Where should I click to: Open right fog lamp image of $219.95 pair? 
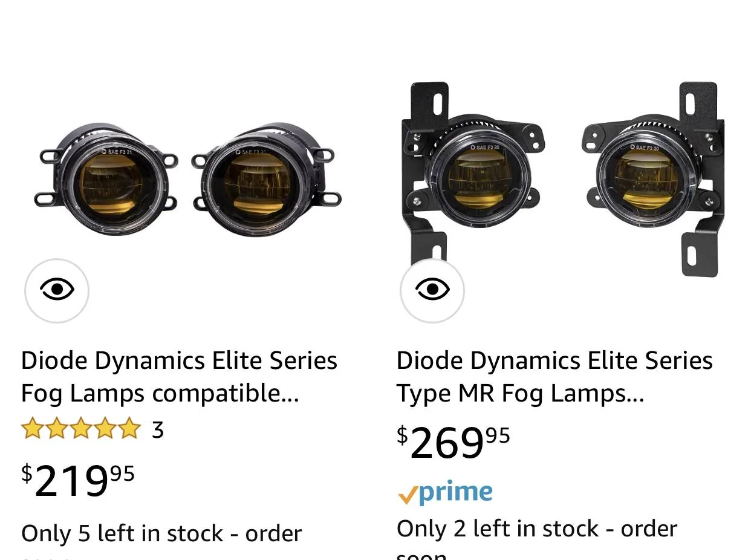[x=267, y=179]
